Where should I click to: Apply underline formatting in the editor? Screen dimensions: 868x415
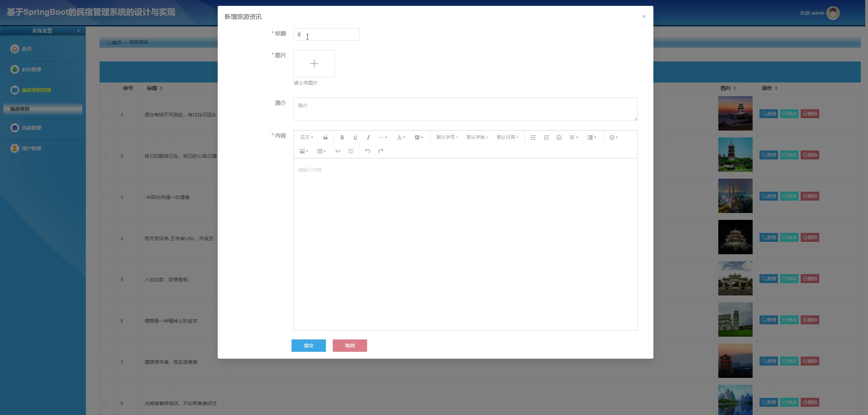pyautogui.click(x=355, y=137)
